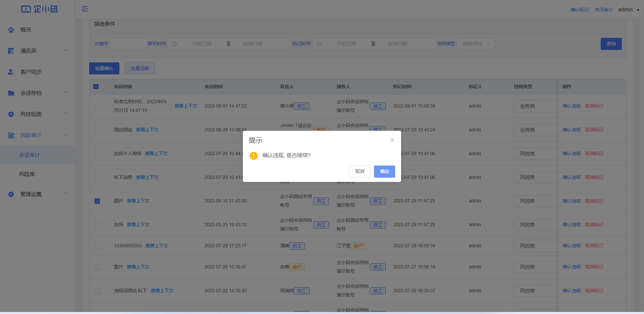Uncheck the checked 图片 row from 2022-06-10
Viewport: 644px width, 314px height.
pyautogui.click(x=97, y=201)
